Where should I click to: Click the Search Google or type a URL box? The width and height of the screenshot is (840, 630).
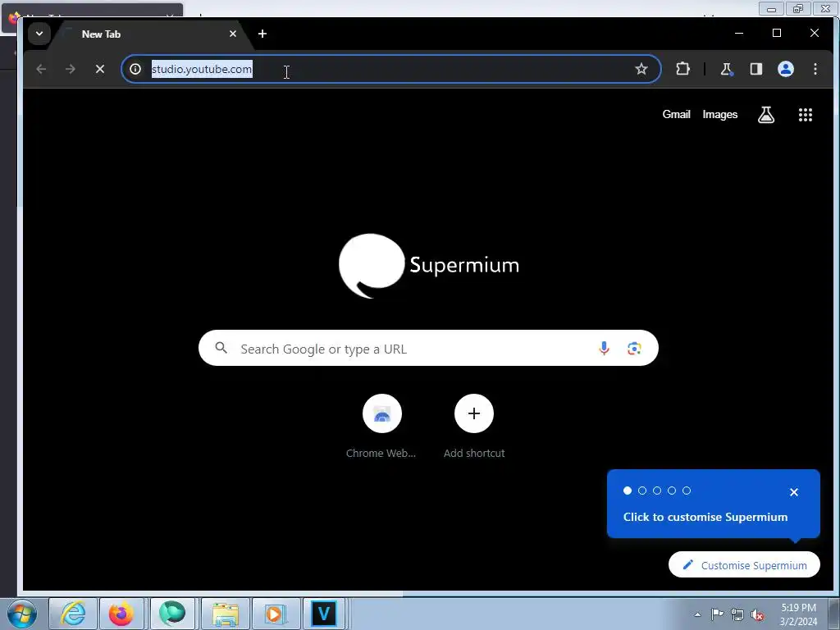(428, 348)
